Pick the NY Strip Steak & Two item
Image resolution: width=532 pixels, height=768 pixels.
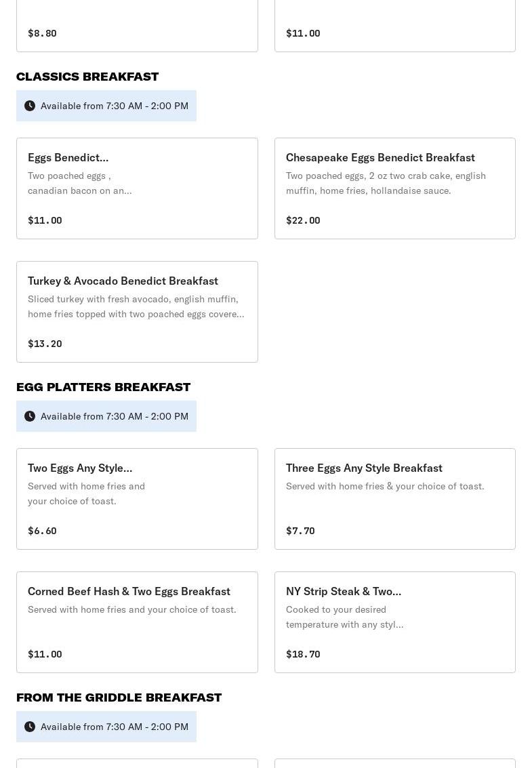pyautogui.click(x=394, y=622)
